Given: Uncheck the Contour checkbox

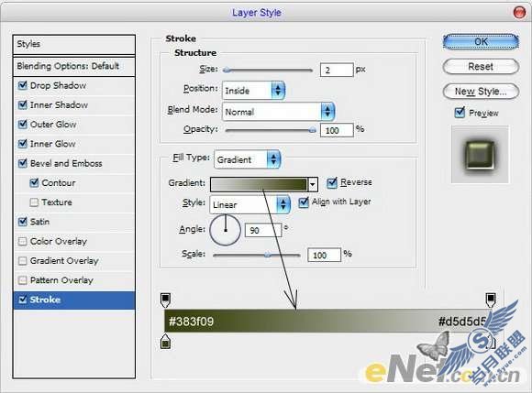Looking at the screenshot, I should pyautogui.click(x=34, y=182).
